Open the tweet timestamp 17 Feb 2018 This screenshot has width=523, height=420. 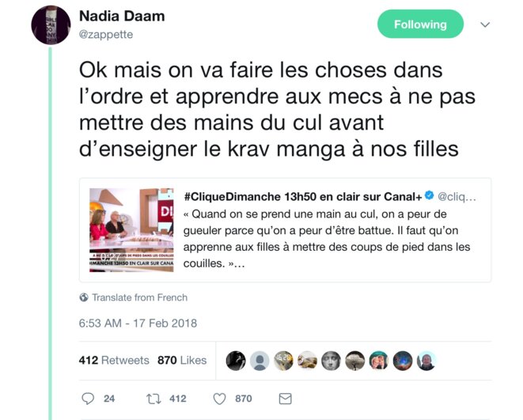(x=138, y=323)
